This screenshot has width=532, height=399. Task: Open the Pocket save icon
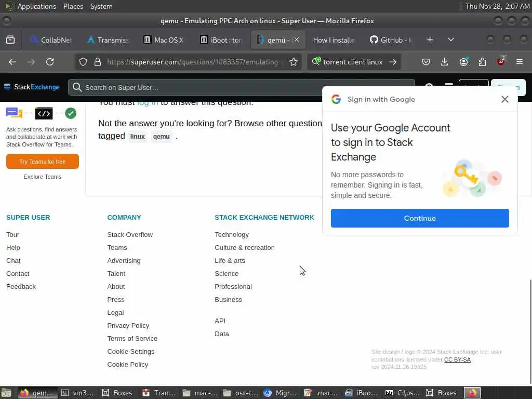pos(426,62)
